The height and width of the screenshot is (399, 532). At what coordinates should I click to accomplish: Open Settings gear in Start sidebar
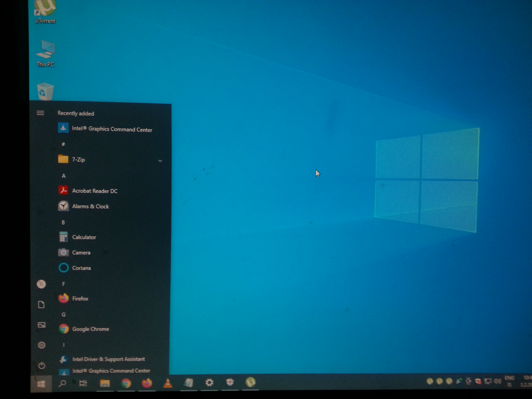pyautogui.click(x=42, y=345)
